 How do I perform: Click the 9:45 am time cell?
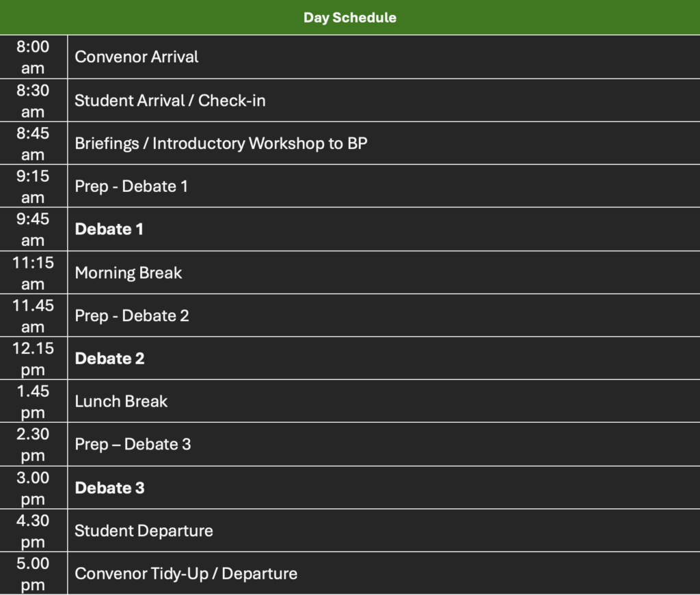(x=33, y=230)
